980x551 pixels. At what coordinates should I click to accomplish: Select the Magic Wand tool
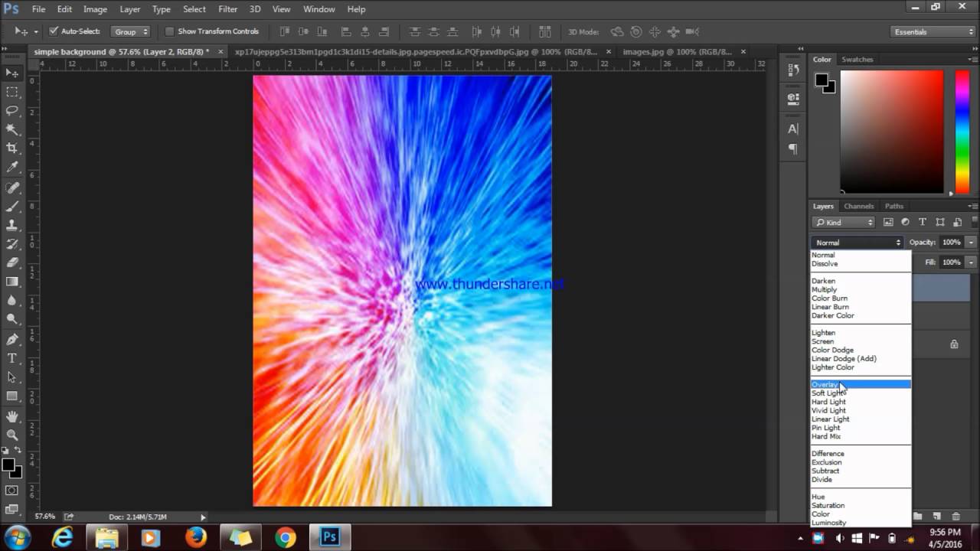(x=12, y=130)
